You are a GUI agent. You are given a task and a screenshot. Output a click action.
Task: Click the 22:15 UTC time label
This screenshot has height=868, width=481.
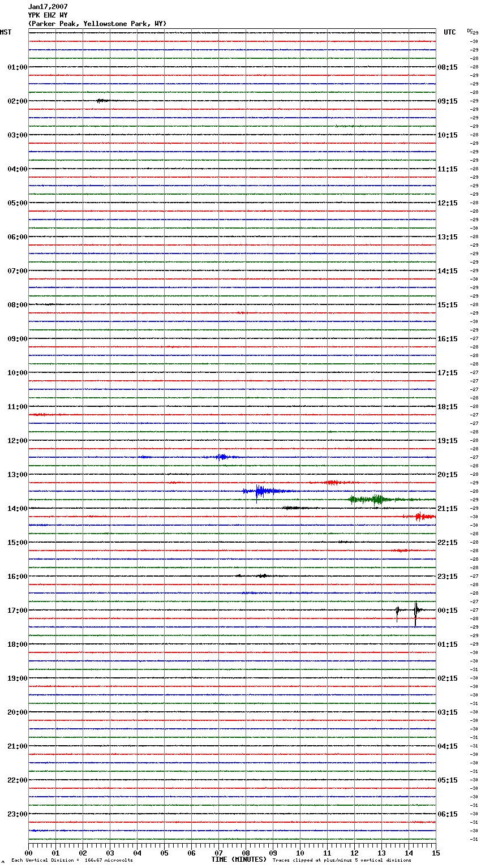tap(448, 543)
